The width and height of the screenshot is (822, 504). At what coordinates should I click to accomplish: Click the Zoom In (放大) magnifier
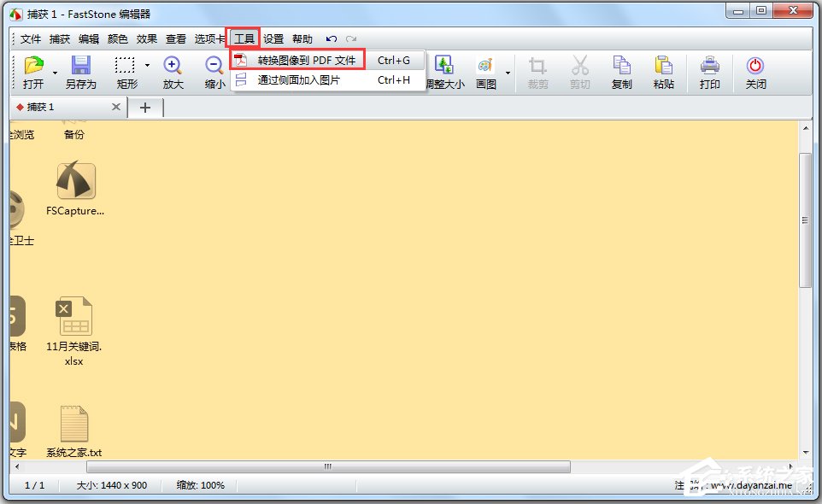pyautogui.click(x=173, y=66)
